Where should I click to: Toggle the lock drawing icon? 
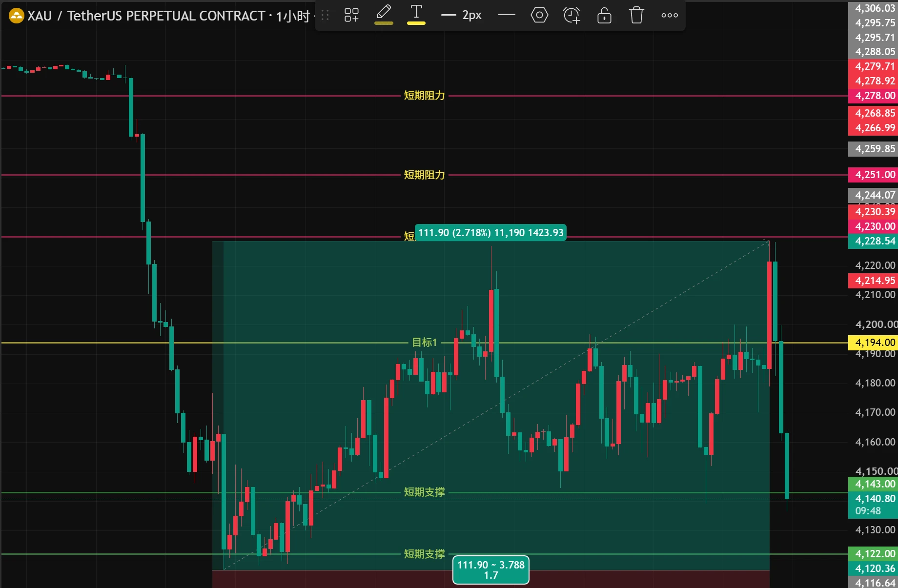[604, 15]
